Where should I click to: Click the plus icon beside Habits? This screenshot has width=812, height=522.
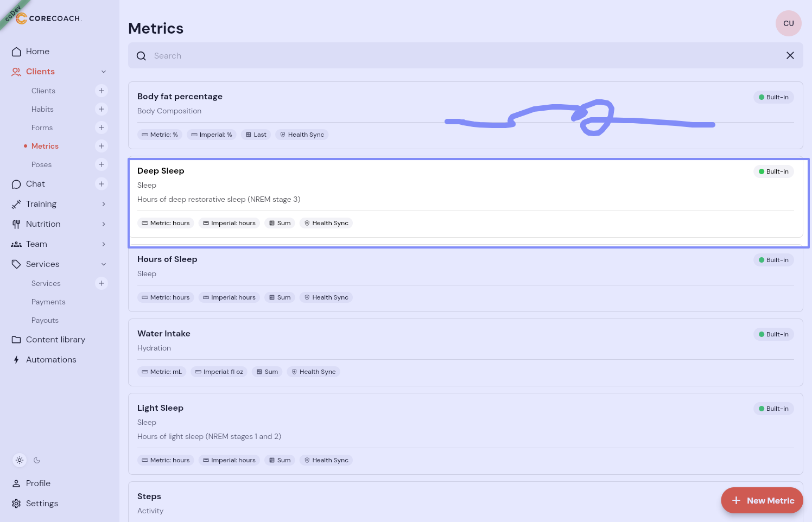[101, 109]
